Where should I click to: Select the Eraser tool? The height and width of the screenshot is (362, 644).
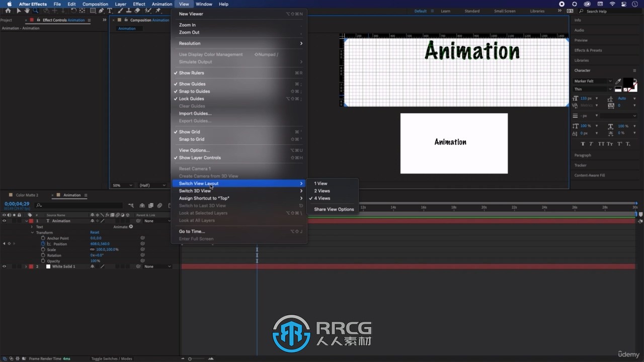point(137,11)
